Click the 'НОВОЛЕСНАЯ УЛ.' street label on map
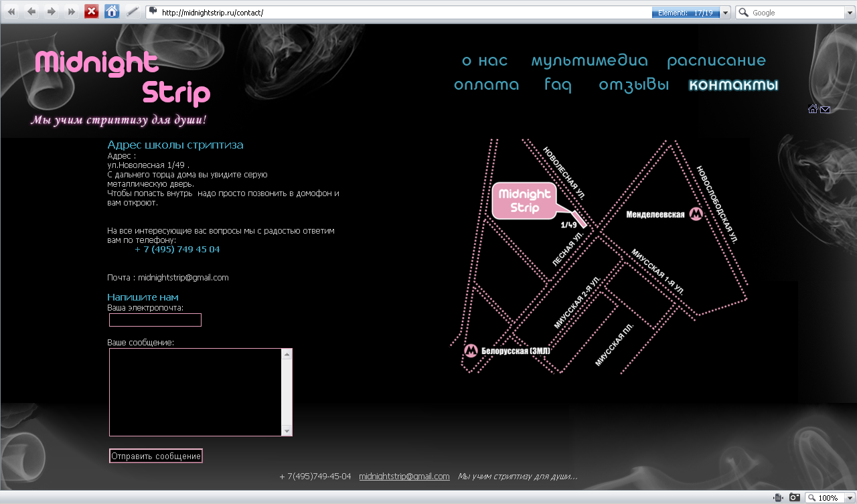 pyautogui.click(x=564, y=173)
